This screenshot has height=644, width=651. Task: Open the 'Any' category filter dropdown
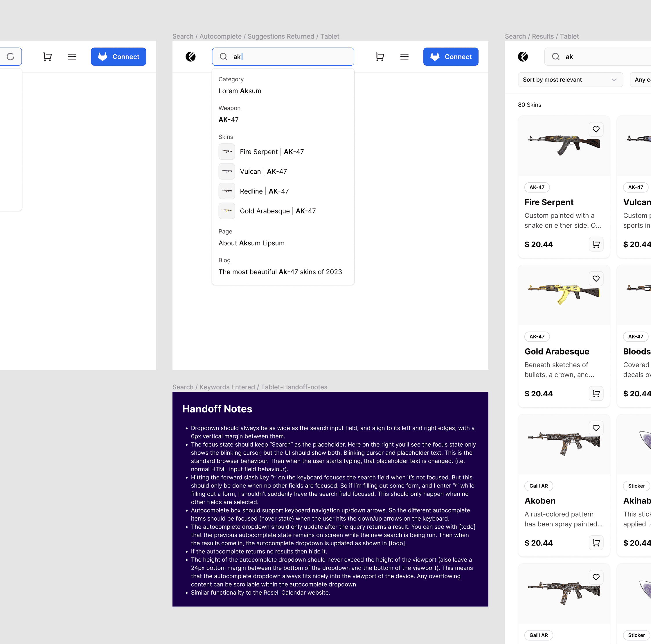[641, 80]
